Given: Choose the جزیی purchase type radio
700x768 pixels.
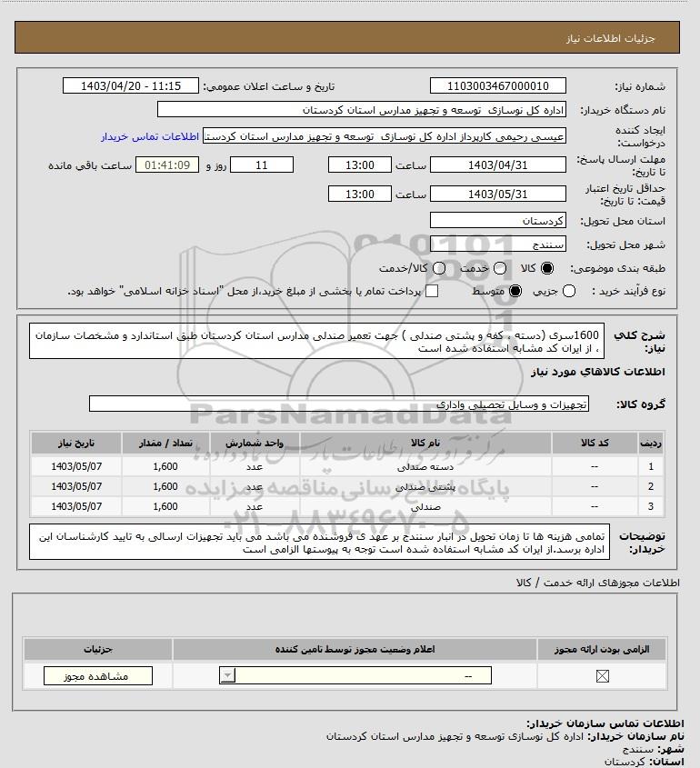Looking at the screenshot, I should [x=569, y=292].
